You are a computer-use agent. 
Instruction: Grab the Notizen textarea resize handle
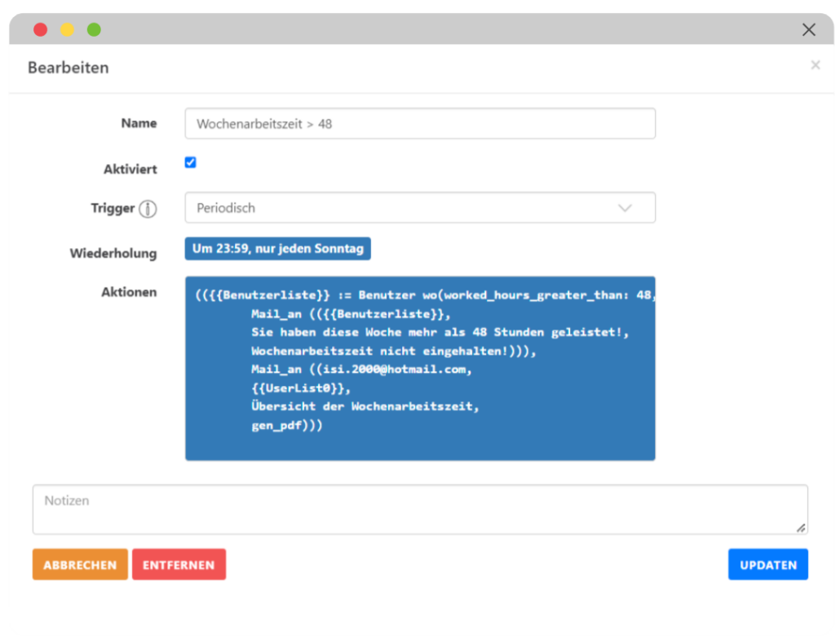coord(801,528)
